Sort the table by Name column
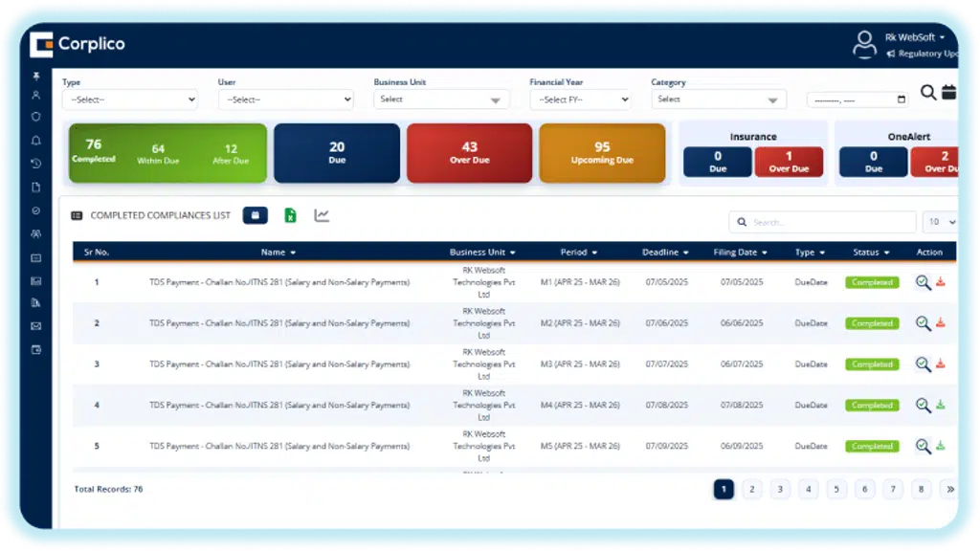The height and width of the screenshot is (551, 980). pyautogui.click(x=278, y=253)
